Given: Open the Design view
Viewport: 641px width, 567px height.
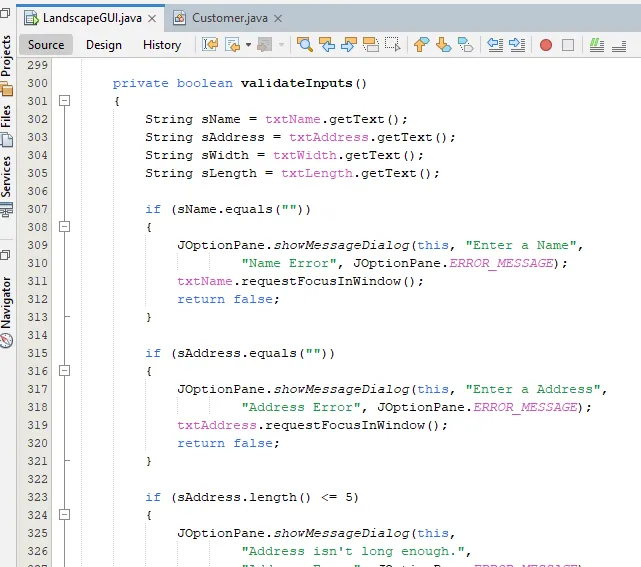Looking at the screenshot, I should pyautogui.click(x=104, y=45).
